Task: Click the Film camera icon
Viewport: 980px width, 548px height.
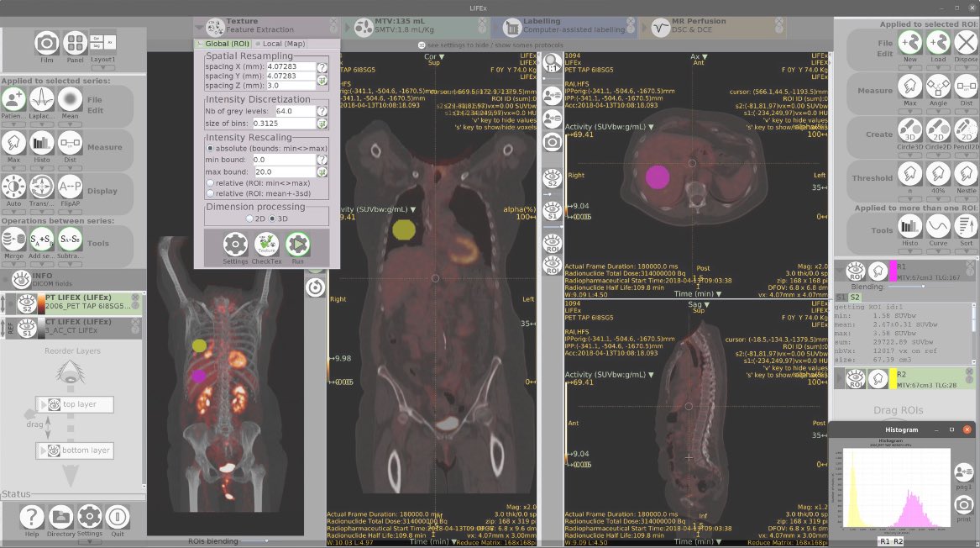Action: [x=46, y=43]
